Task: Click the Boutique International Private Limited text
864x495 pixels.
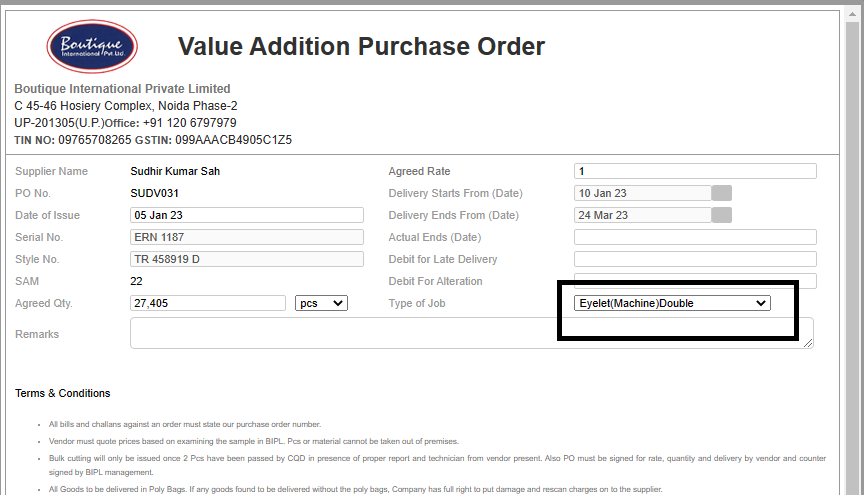Action: coord(122,89)
